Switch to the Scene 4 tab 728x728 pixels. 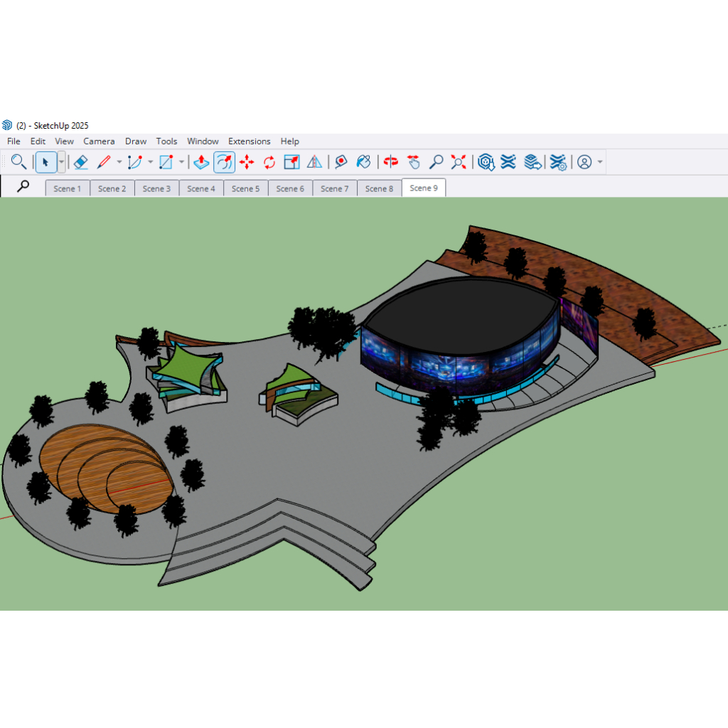pos(201,188)
